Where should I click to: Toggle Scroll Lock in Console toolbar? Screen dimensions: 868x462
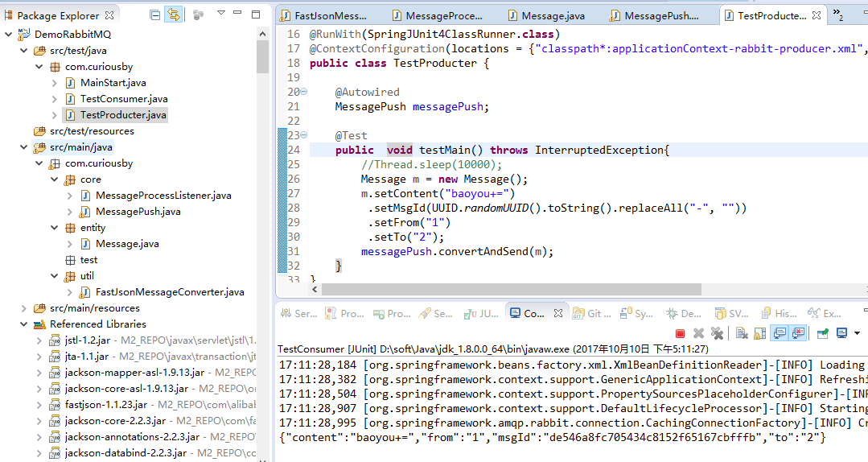click(760, 333)
